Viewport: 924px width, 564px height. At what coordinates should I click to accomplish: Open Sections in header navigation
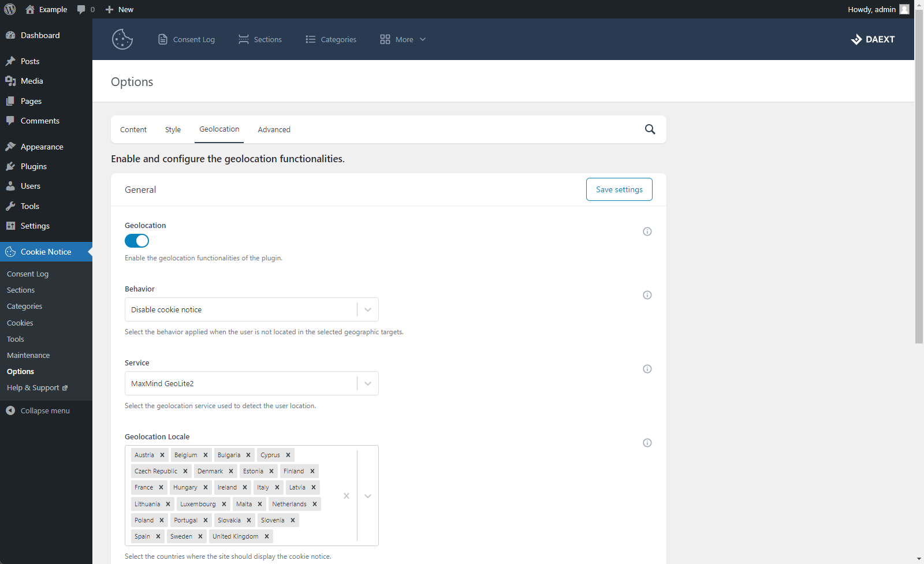tap(260, 39)
